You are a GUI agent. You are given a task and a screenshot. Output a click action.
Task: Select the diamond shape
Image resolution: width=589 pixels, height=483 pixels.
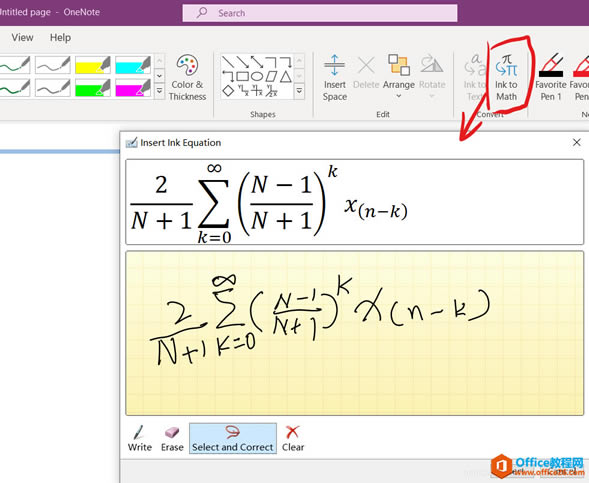(228, 91)
